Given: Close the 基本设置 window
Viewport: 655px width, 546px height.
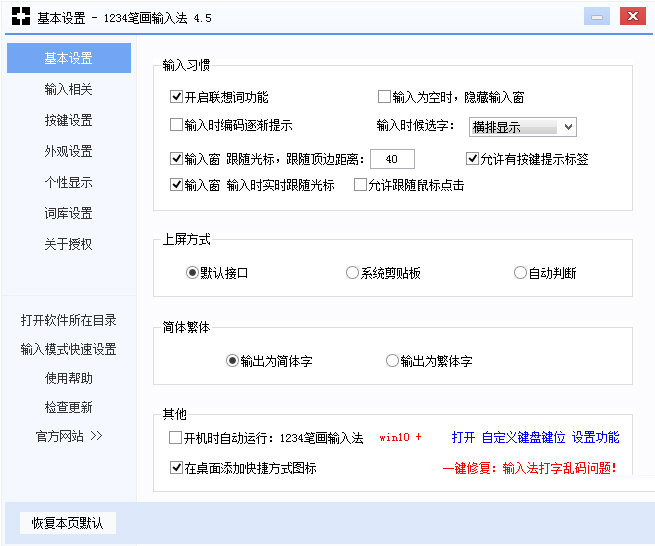Looking at the screenshot, I should click(632, 17).
